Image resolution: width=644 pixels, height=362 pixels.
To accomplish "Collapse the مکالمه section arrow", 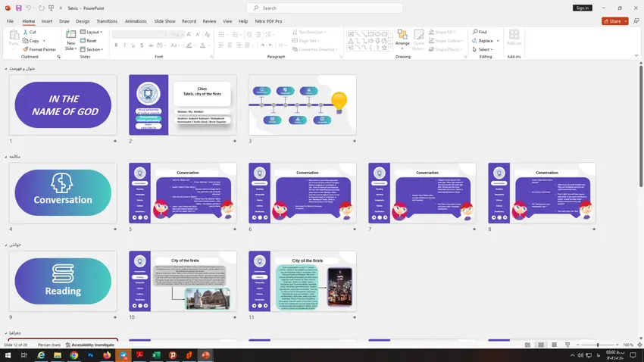I will click(7, 157).
